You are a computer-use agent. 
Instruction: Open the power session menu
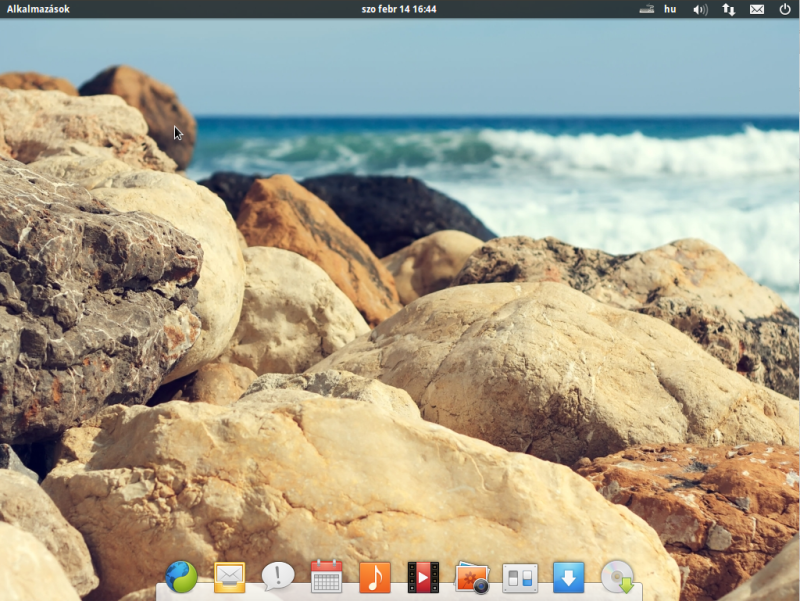click(x=785, y=9)
